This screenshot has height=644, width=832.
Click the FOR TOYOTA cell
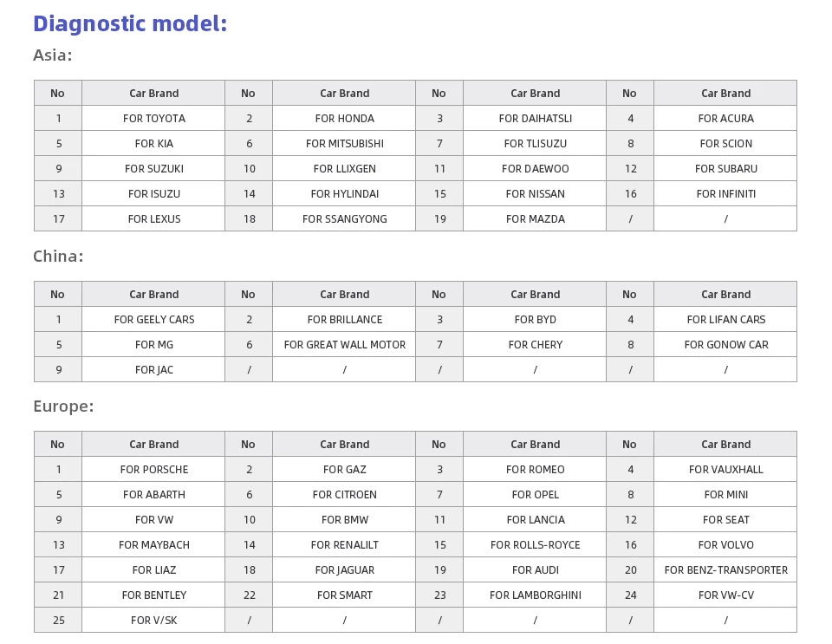click(153, 119)
